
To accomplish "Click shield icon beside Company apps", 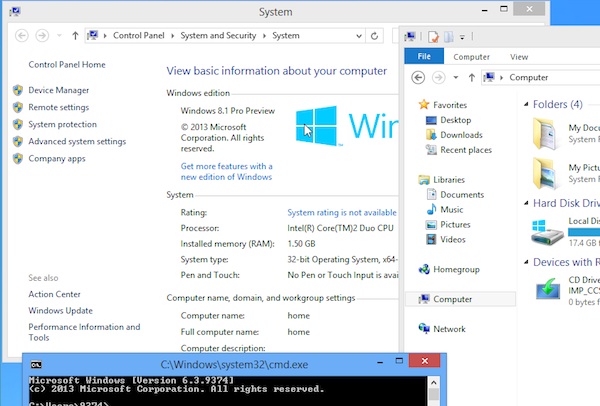I will (x=18, y=158).
